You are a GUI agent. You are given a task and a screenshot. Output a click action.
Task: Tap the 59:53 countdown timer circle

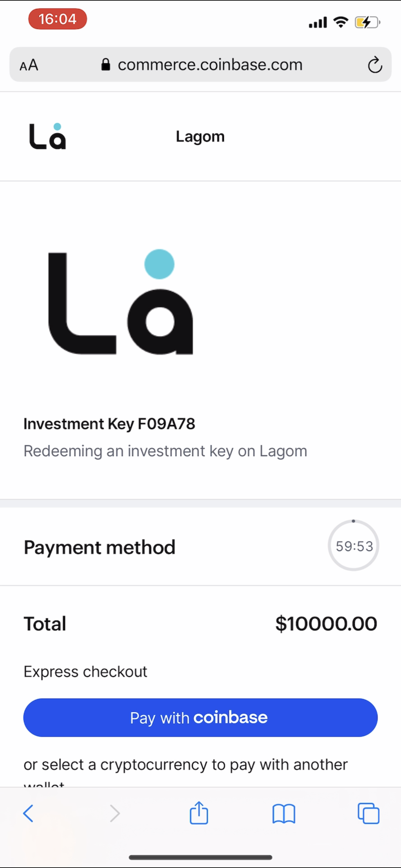pyautogui.click(x=354, y=545)
